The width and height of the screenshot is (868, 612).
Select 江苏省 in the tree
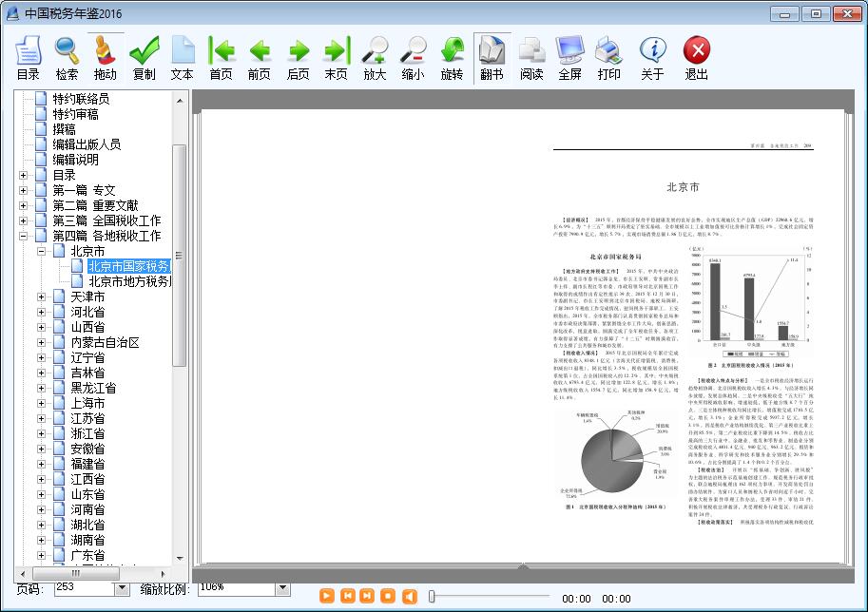point(87,418)
